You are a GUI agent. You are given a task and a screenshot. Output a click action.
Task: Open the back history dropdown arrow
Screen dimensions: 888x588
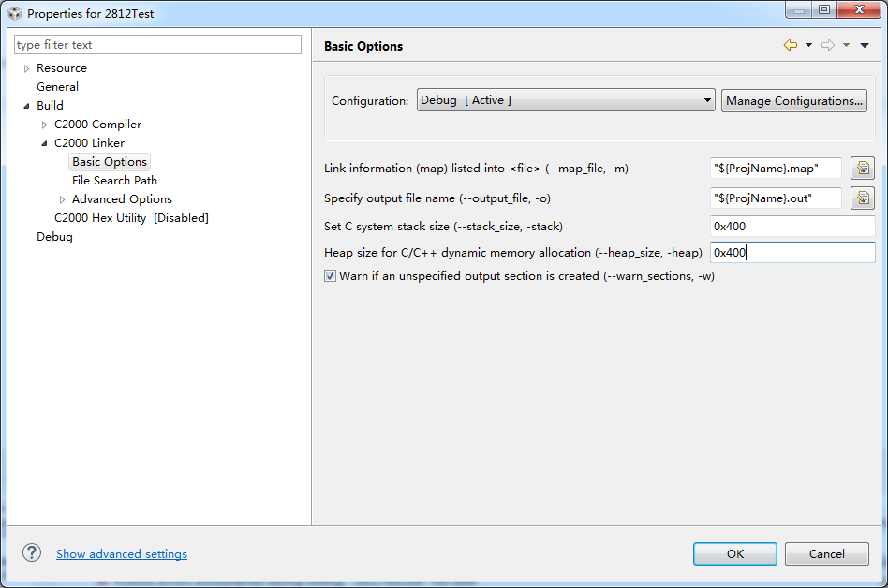pyautogui.click(x=808, y=45)
